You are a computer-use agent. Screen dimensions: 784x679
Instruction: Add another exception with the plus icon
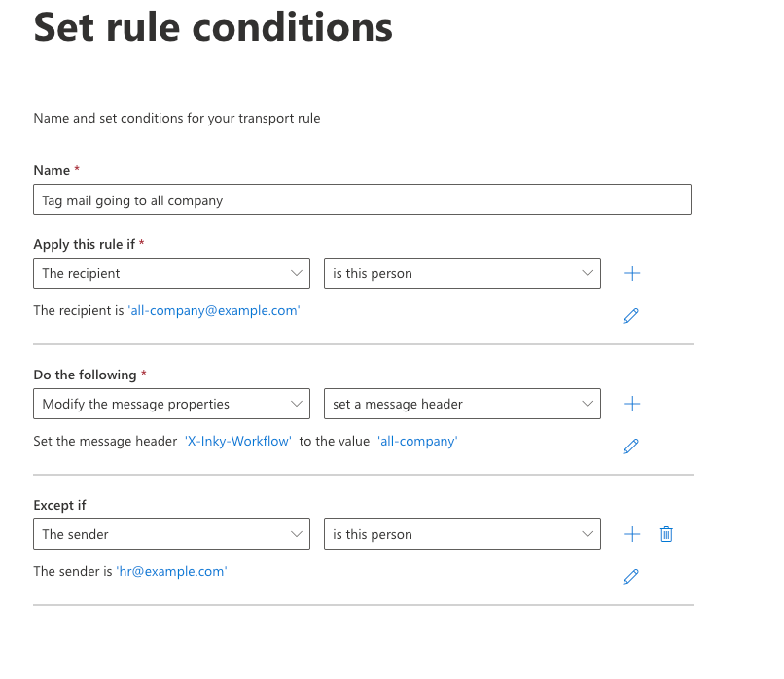point(632,534)
